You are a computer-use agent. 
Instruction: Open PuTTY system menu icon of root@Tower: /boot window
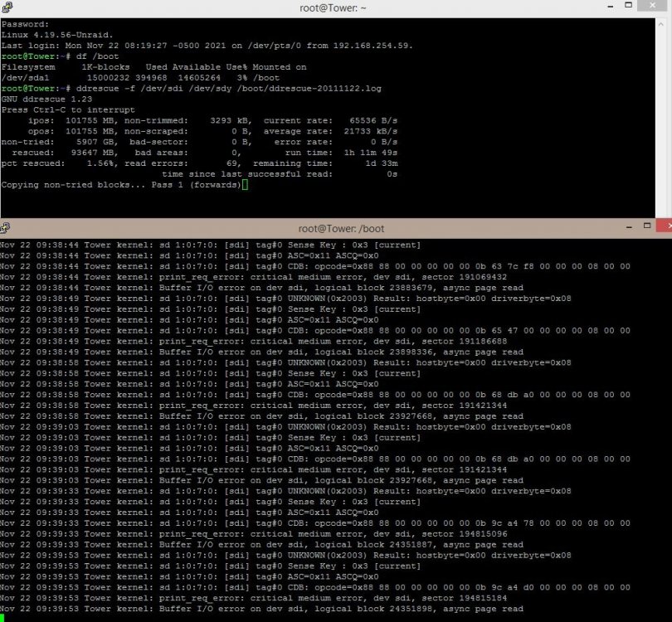(x=5, y=227)
